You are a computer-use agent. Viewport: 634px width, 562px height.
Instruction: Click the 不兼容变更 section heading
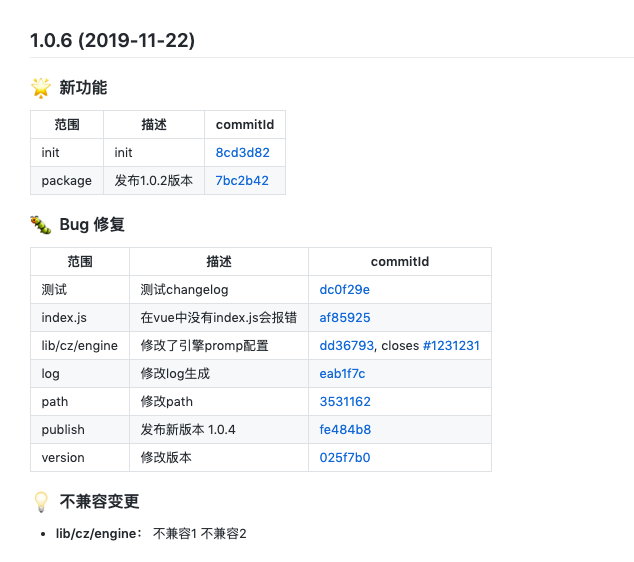pyautogui.click(x=99, y=502)
